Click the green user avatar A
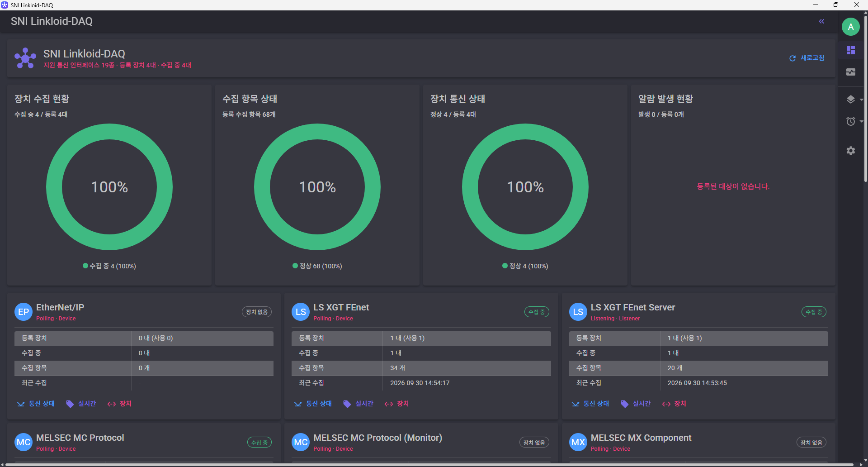The image size is (868, 467). point(850,27)
